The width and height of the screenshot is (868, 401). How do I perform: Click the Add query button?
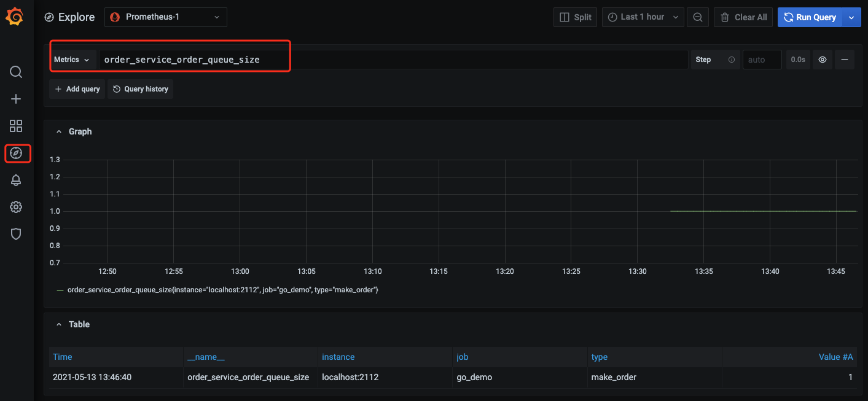tap(77, 89)
